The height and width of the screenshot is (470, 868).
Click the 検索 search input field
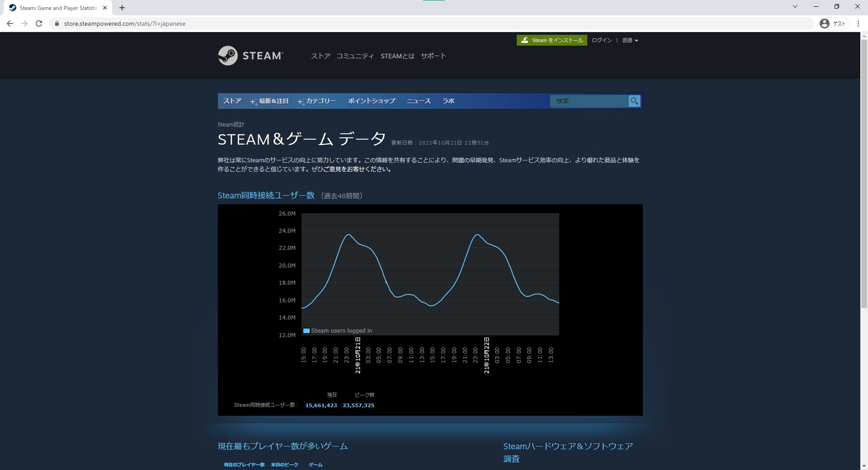coord(589,101)
